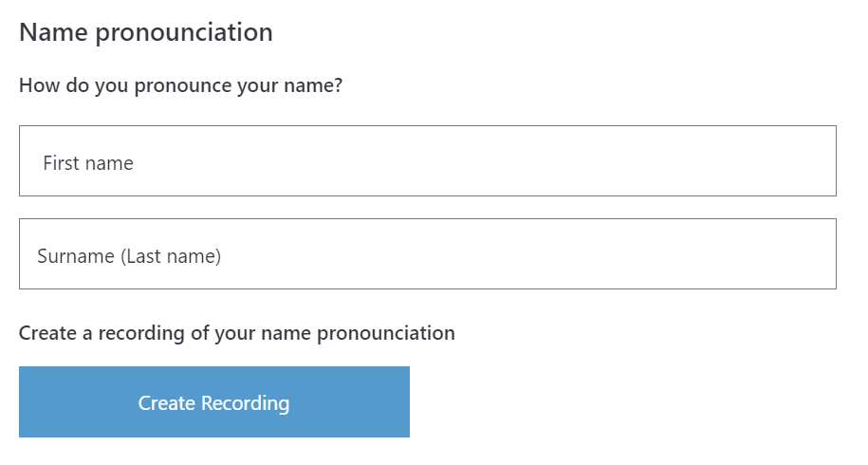
Task: Click the 'Create Recording' label in the blue button
Action: (x=213, y=403)
